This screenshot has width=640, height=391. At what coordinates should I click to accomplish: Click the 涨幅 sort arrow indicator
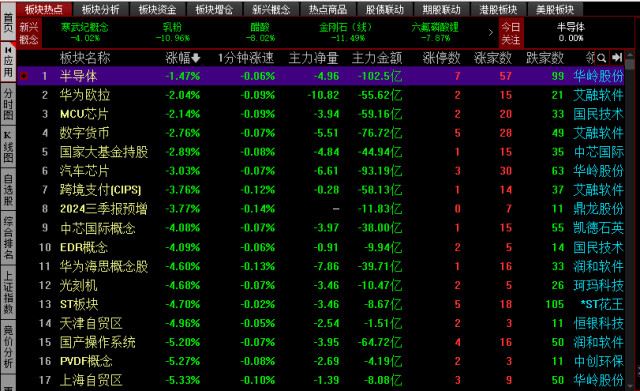pos(196,58)
